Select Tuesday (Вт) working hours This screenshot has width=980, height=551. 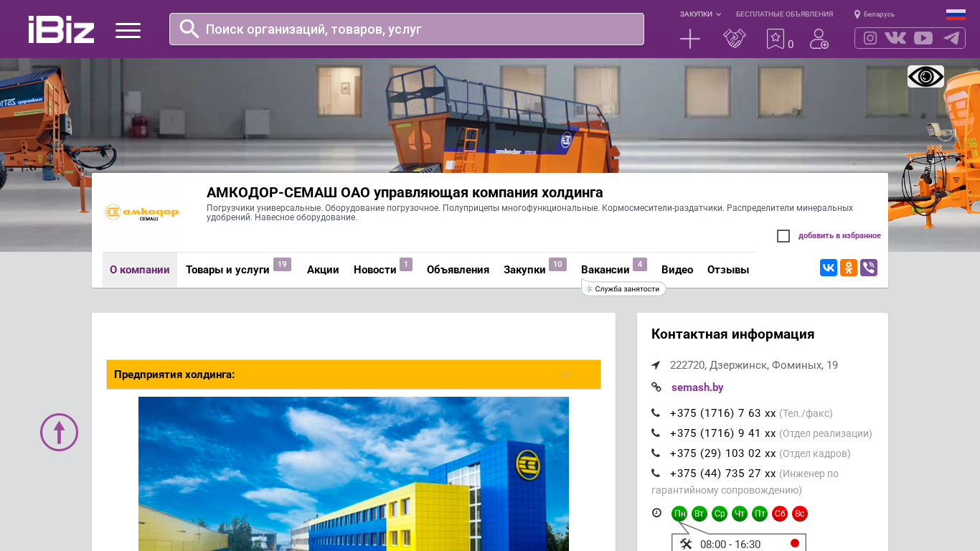pyautogui.click(x=699, y=514)
